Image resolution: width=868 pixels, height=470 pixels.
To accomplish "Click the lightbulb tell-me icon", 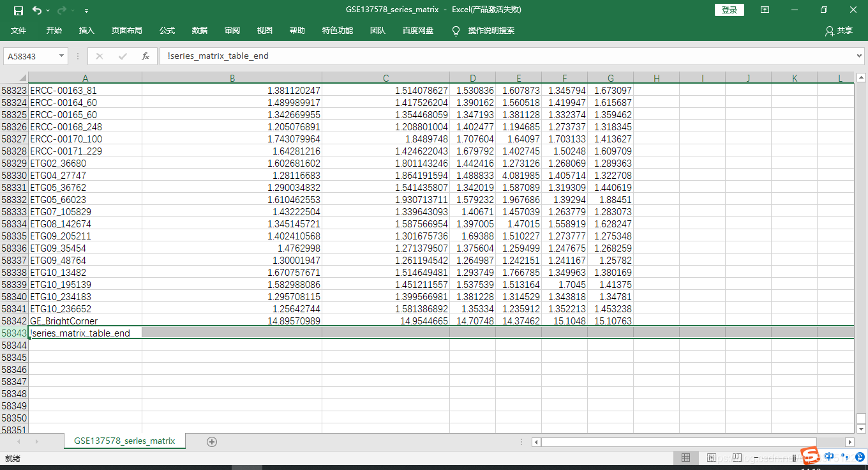I will pyautogui.click(x=456, y=31).
